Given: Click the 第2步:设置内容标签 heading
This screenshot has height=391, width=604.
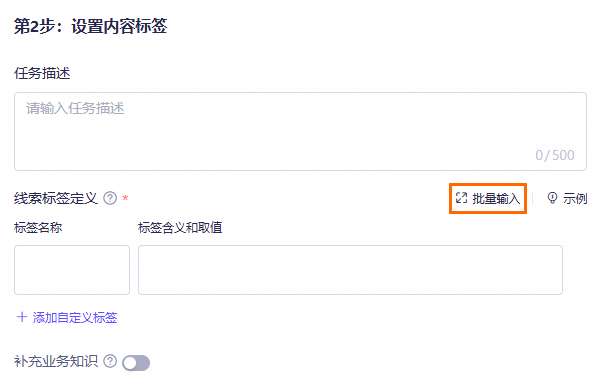Looking at the screenshot, I should pos(91,26).
